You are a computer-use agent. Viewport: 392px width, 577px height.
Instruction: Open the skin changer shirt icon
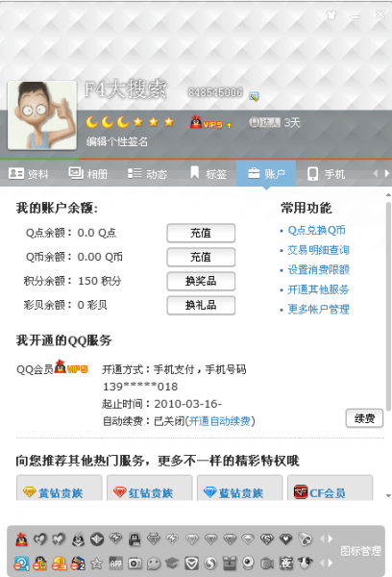pyautogui.click(x=331, y=15)
